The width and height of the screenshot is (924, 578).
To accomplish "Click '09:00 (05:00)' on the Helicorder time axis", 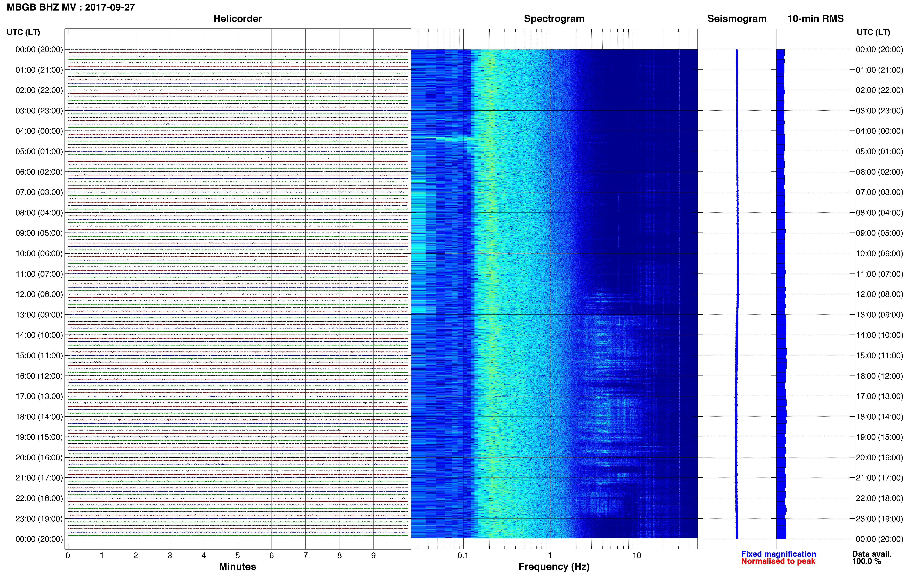I will coord(39,233).
